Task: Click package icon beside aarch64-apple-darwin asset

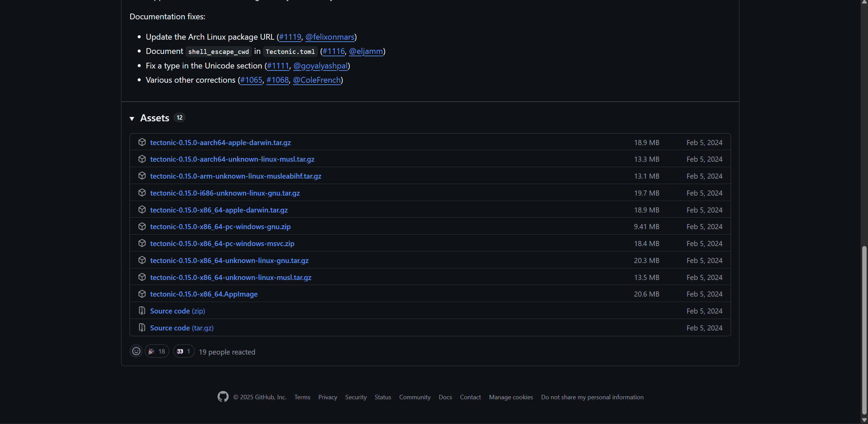Action: 142,142
